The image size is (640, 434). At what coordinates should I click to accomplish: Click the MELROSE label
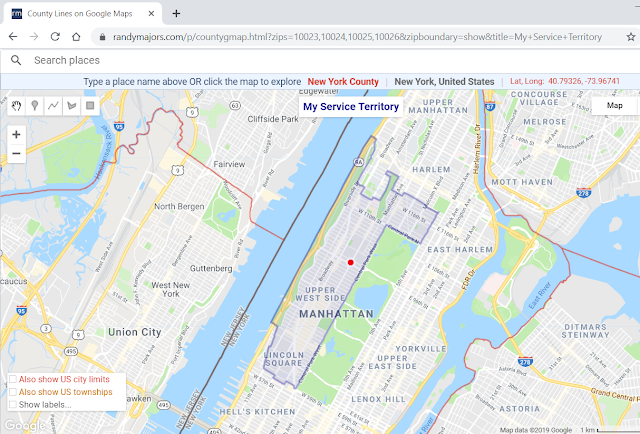[x=544, y=122]
